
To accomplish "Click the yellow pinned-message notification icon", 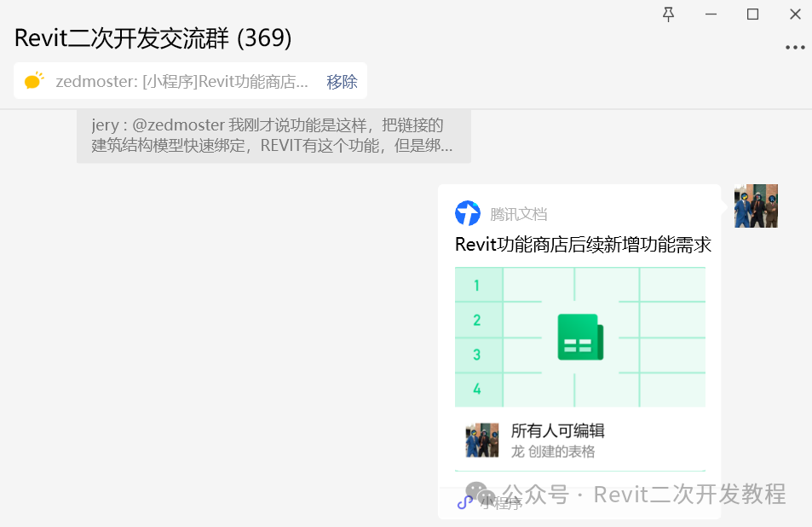I will pyautogui.click(x=34, y=81).
